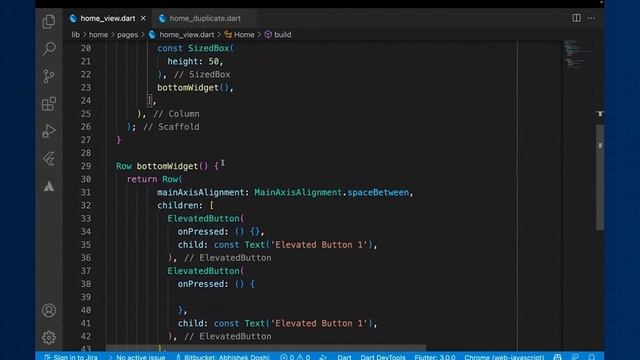Click the Dart language mode status item
Viewport: 640px width, 360px height.
pyautogui.click(x=344, y=357)
